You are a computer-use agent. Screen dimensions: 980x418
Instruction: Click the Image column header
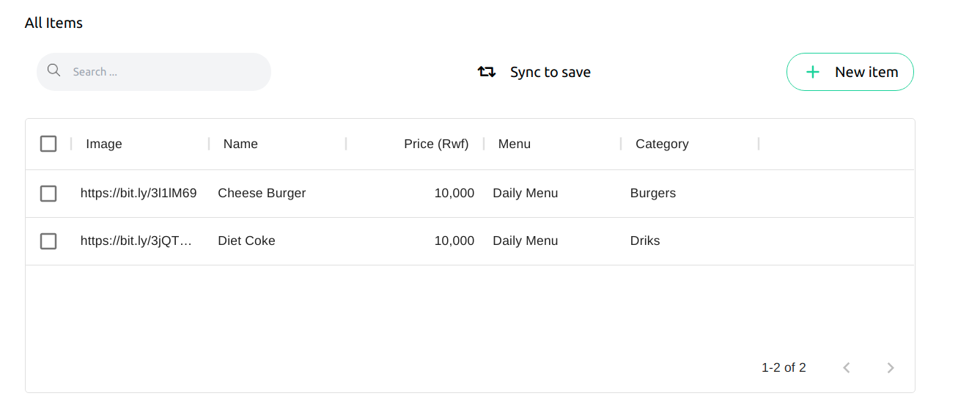point(104,144)
